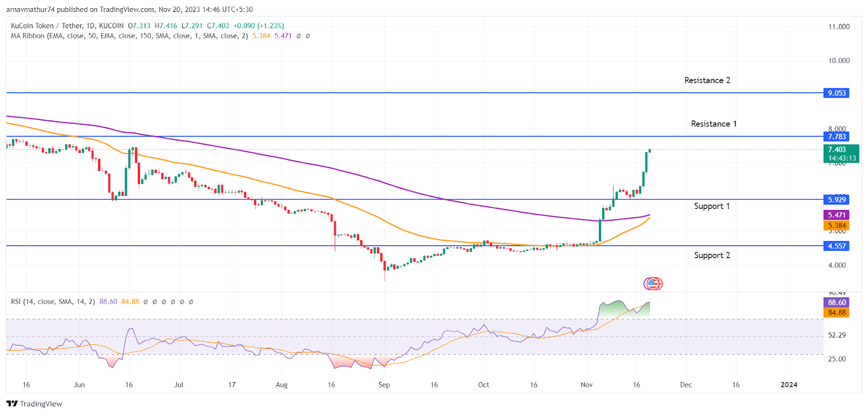Click the green 7.403 current price tag

[841, 154]
